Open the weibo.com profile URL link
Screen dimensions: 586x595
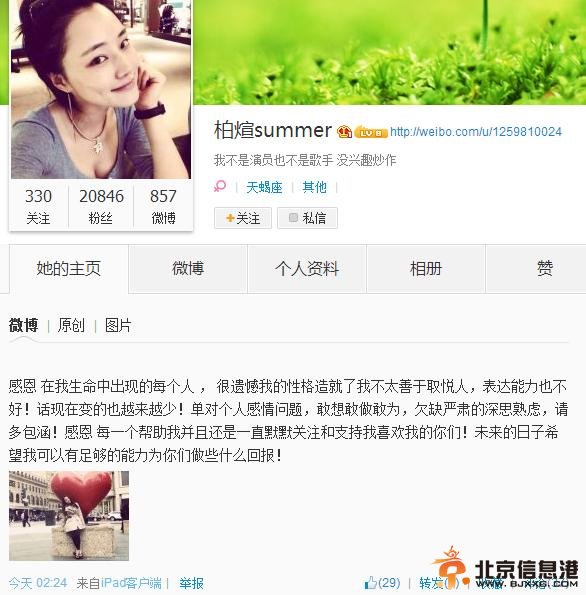point(476,132)
